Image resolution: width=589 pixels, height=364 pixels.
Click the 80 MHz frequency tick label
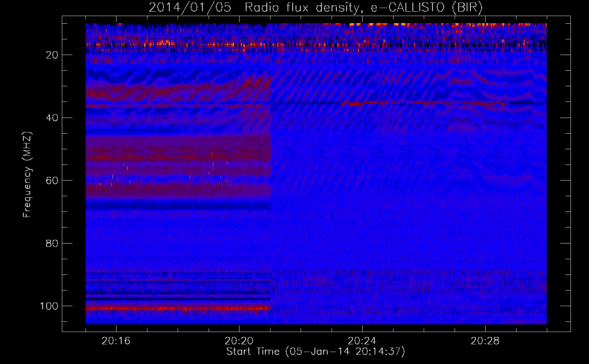point(52,244)
